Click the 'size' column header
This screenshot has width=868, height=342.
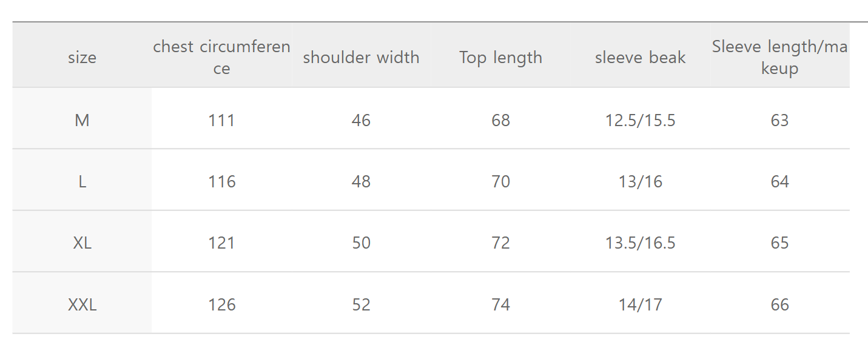pos(82,58)
